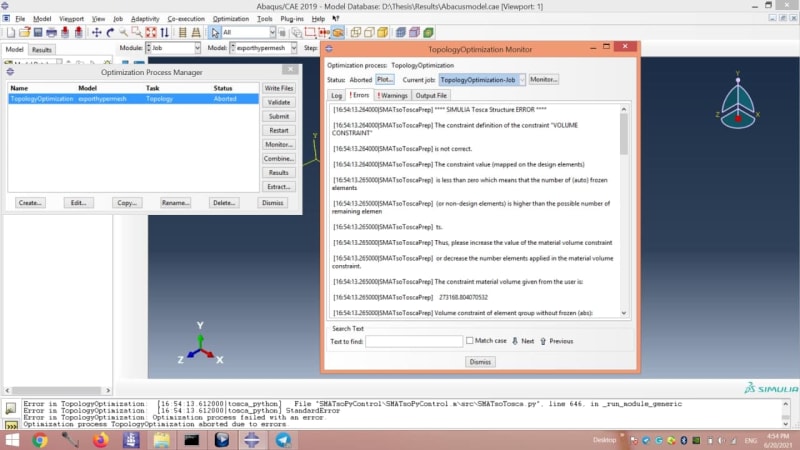Click the context help question-arrow icon
Image resolution: width=800 pixels, height=450 pixels.
pos(336,19)
